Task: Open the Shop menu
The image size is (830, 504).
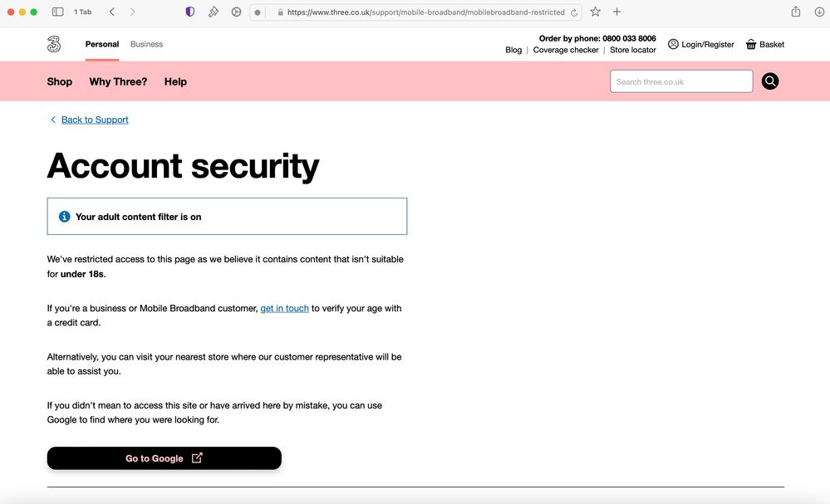Action: pyautogui.click(x=59, y=81)
